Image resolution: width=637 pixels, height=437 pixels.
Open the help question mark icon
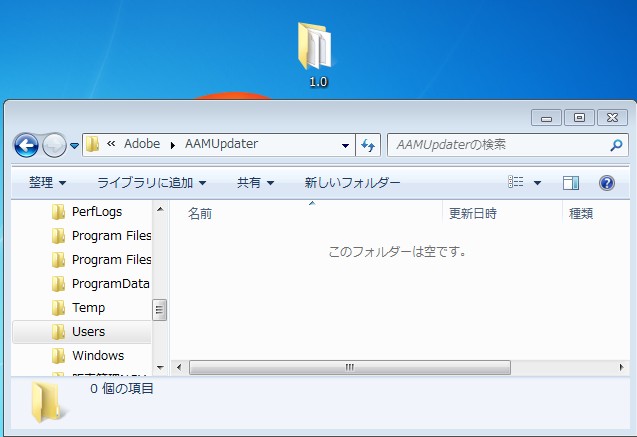[606, 183]
